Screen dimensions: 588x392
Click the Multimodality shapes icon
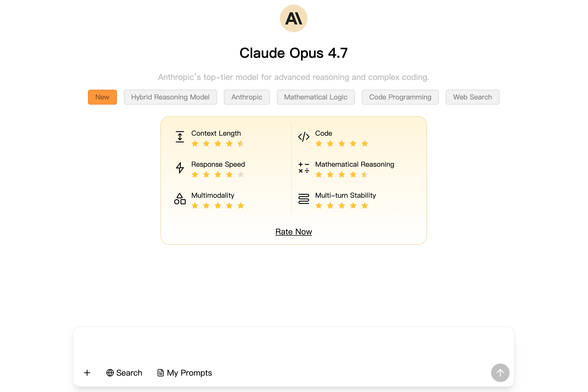point(180,199)
